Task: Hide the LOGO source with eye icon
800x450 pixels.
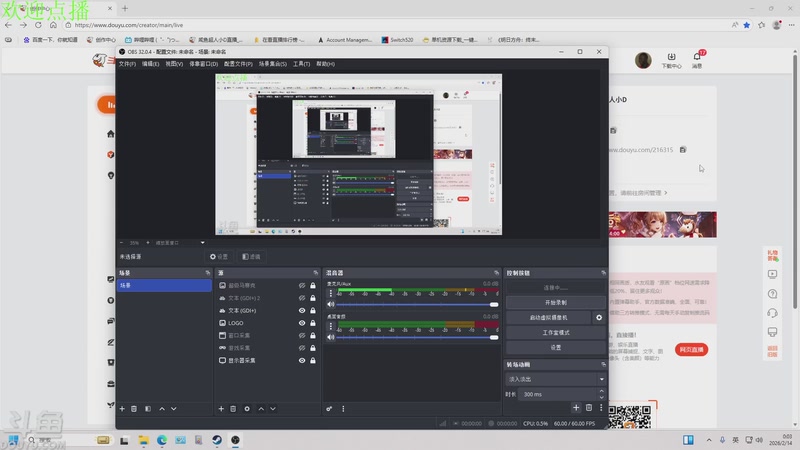Action: click(x=302, y=323)
